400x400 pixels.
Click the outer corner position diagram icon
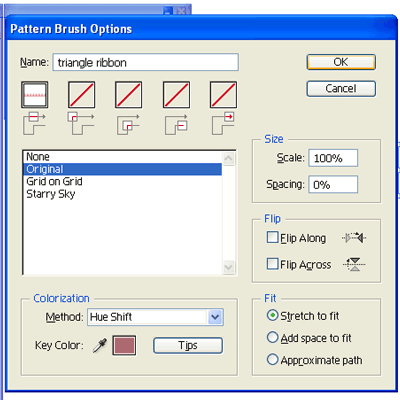point(81,123)
